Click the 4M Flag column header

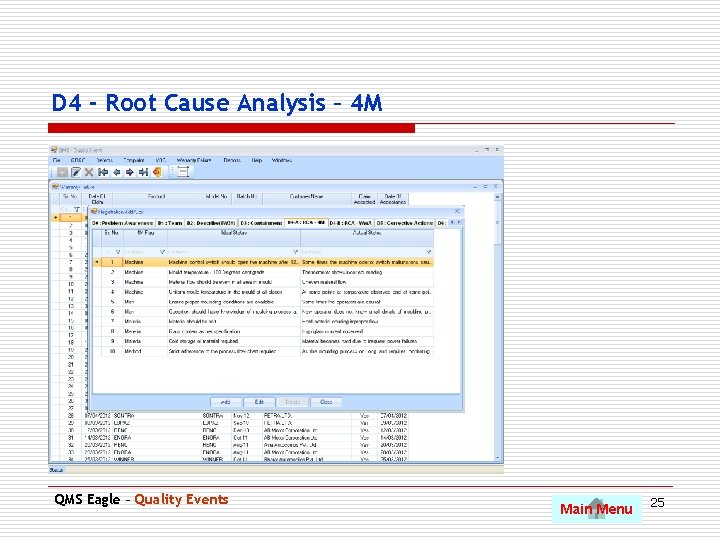tap(146, 237)
